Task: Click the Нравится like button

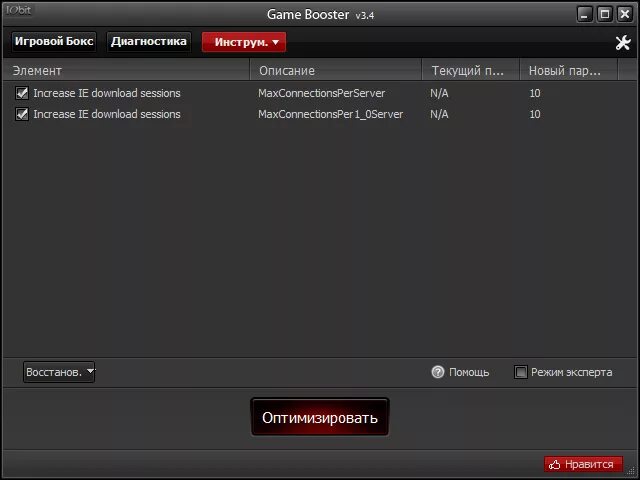Action: (x=583, y=464)
